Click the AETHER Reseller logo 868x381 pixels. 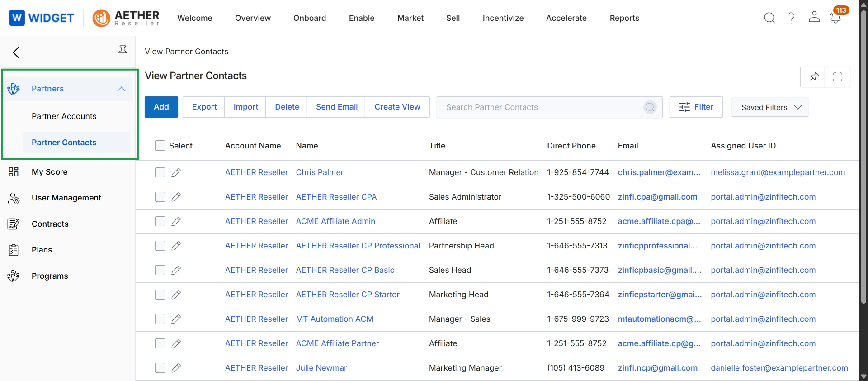pyautogui.click(x=126, y=18)
